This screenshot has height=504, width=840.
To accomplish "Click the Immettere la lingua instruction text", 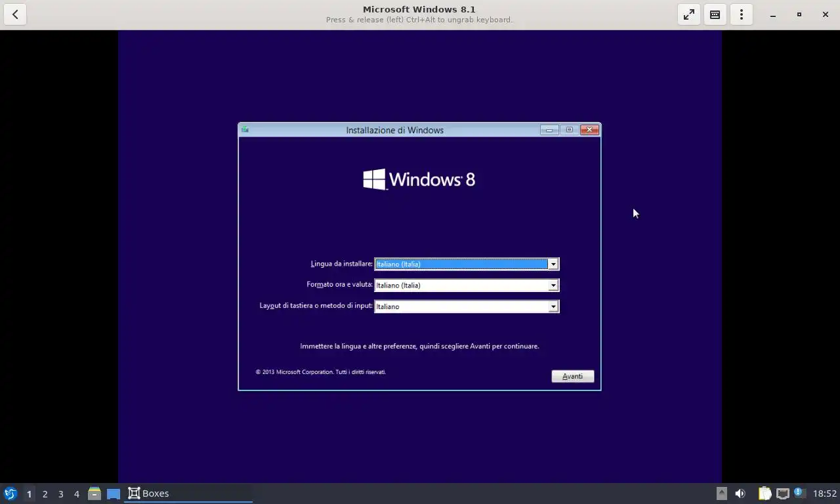I will tap(419, 346).
